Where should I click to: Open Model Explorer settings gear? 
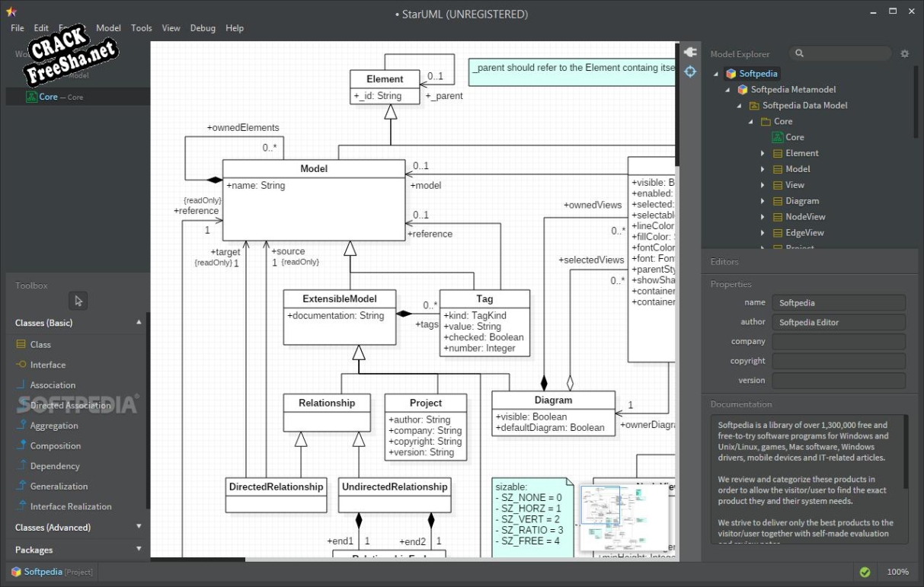point(905,54)
